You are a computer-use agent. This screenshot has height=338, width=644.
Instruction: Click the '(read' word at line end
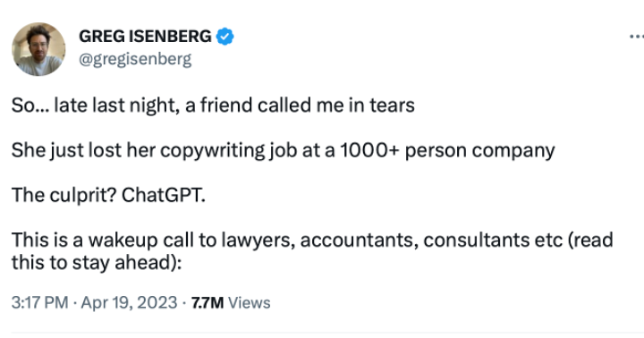pos(590,240)
